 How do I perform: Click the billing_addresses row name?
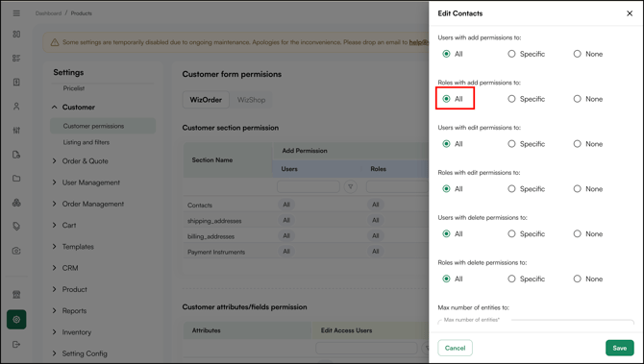tap(211, 236)
